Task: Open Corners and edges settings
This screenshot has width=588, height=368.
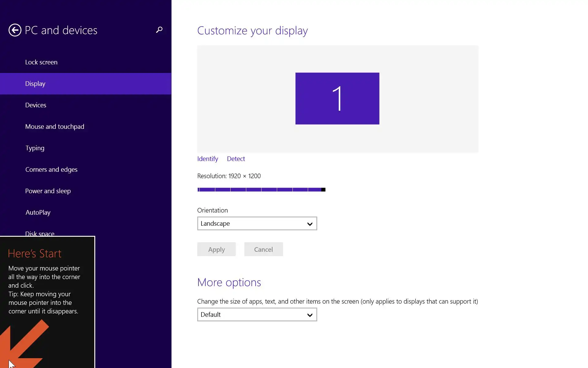Action: 51,170
